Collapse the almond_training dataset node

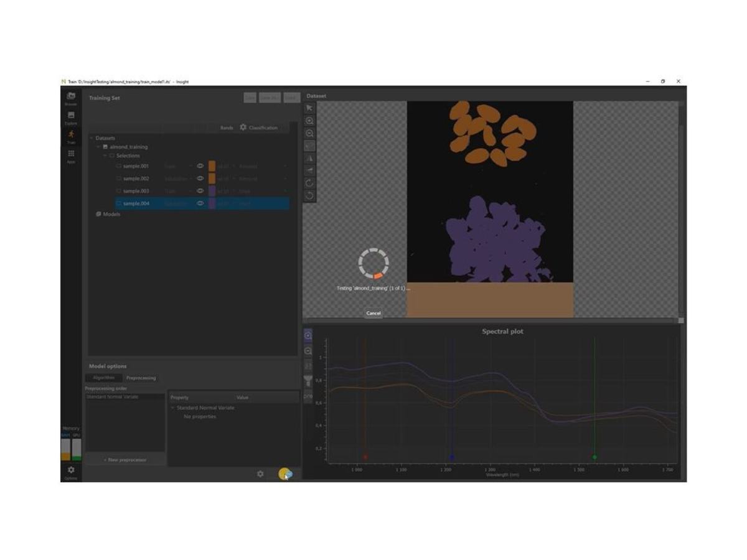coord(97,147)
